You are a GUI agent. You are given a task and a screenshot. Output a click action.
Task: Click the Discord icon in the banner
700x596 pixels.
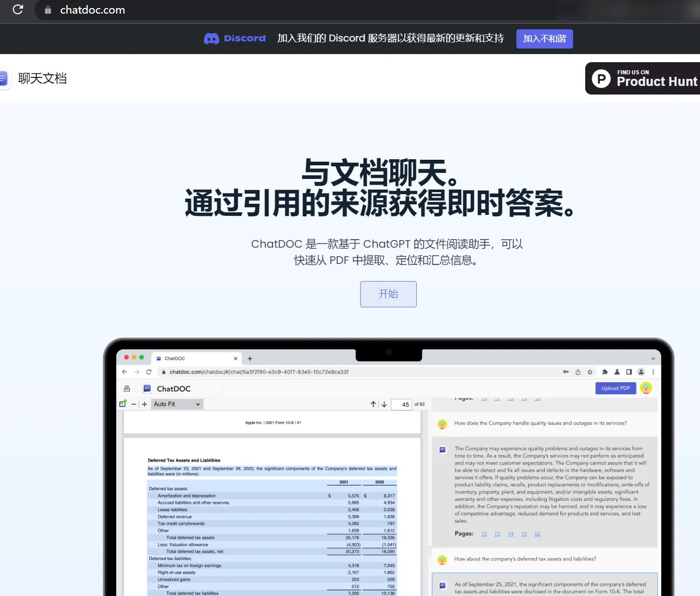[210, 38]
